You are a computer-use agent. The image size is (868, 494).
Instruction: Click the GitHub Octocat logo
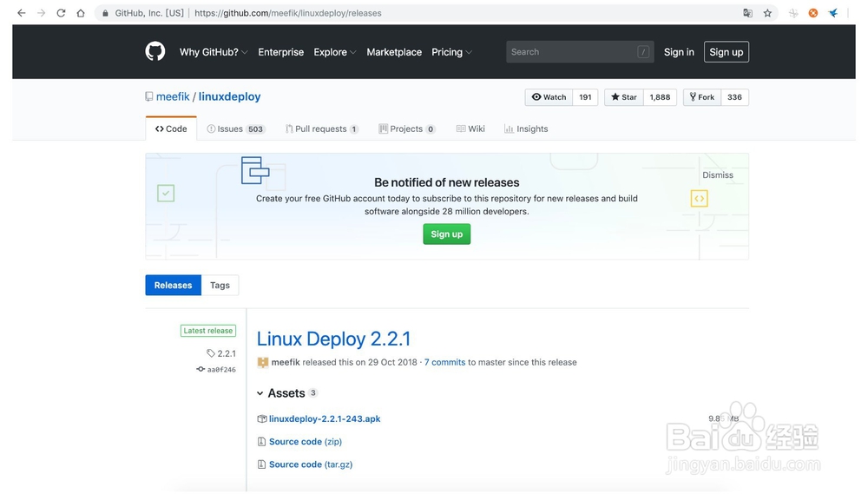tap(155, 51)
